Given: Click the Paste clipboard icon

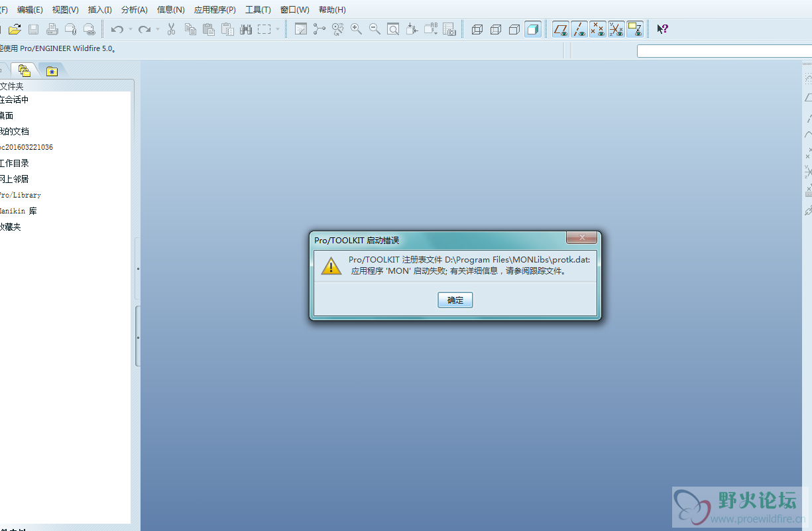Looking at the screenshot, I should click(209, 29).
